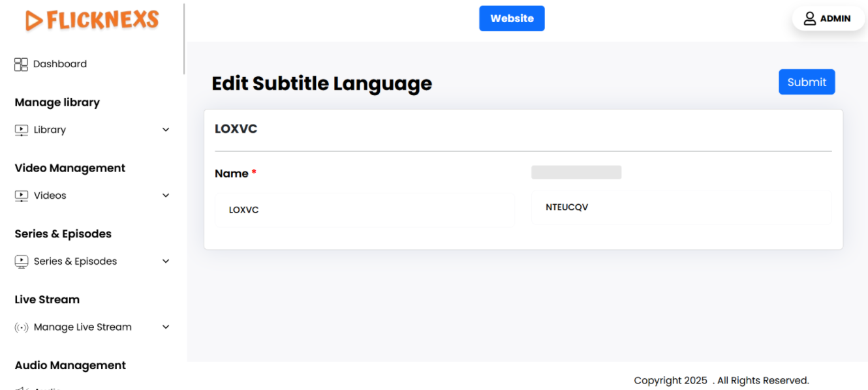Click the field containing NTEUCQV
The height and width of the screenshot is (390, 868).
(681, 207)
